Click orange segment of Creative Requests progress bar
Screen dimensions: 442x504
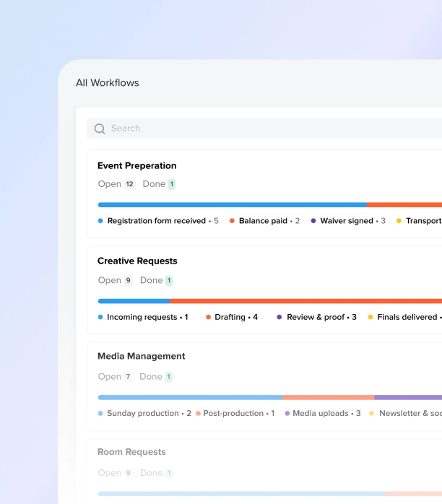point(305,301)
